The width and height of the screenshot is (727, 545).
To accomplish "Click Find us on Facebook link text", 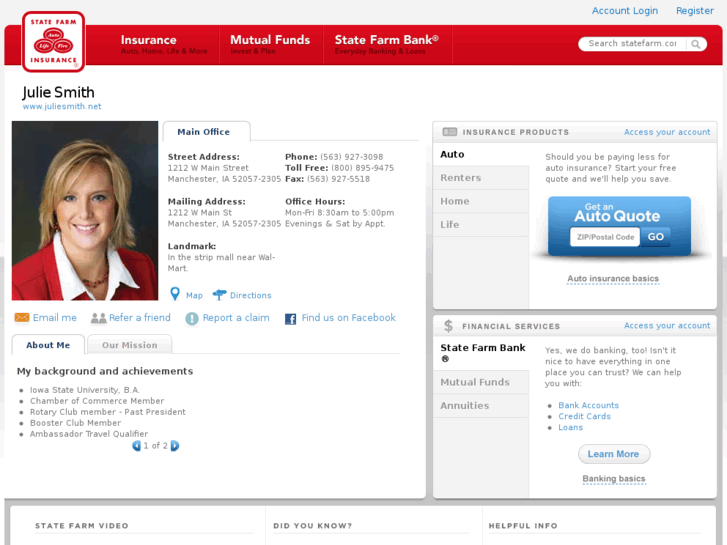I will [x=349, y=318].
